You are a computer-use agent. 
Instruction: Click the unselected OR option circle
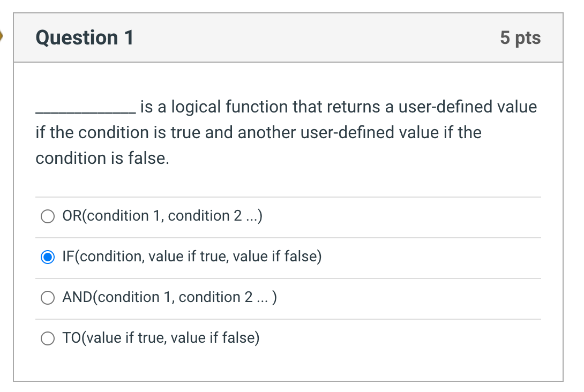point(48,216)
